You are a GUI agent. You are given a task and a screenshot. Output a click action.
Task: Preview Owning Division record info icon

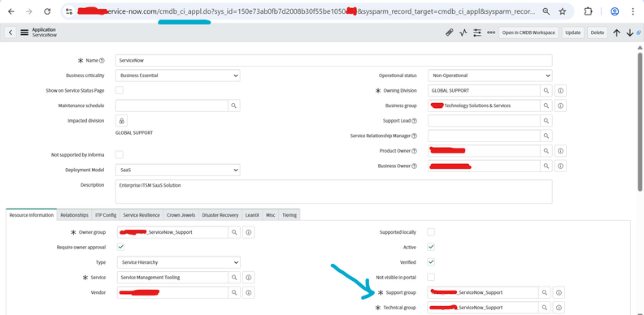(560, 90)
